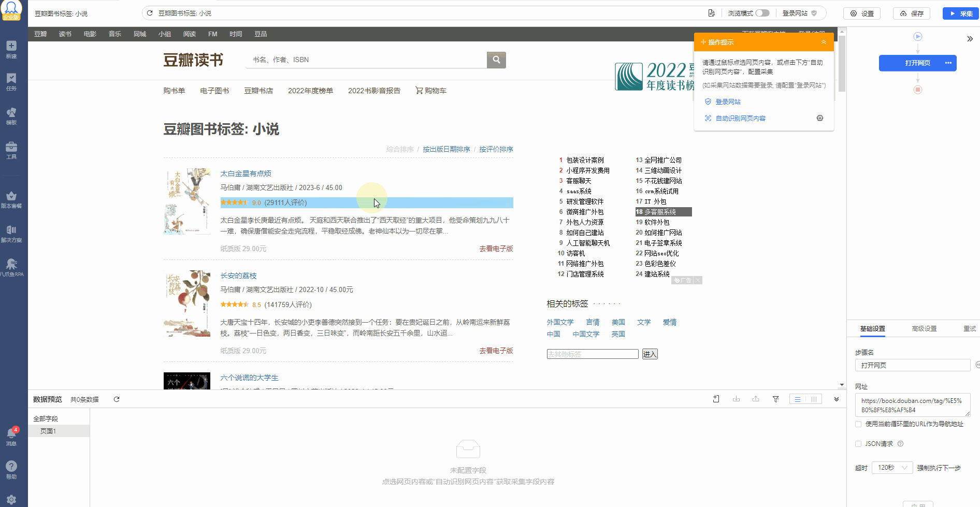Viewport: 980px width, 507px height.
Task: Select 页面1 in the field tree
Action: 59,431
